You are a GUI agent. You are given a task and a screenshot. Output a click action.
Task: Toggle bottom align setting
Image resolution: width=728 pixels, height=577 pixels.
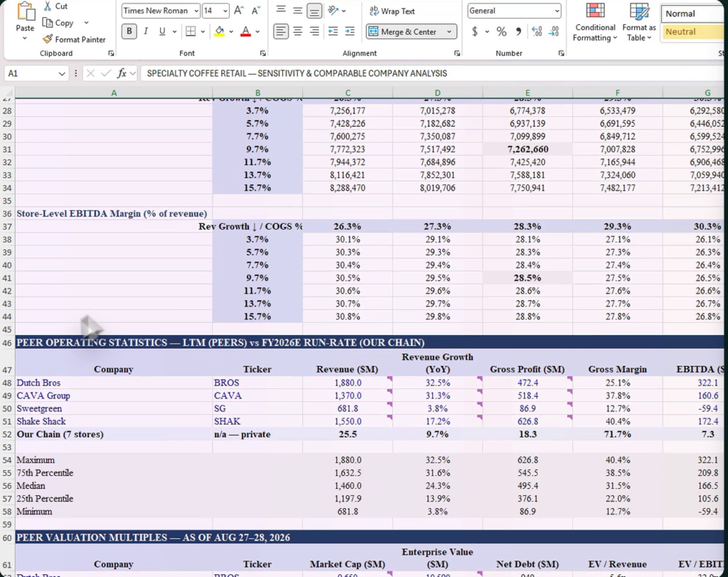pyautogui.click(x=314, y=10)
